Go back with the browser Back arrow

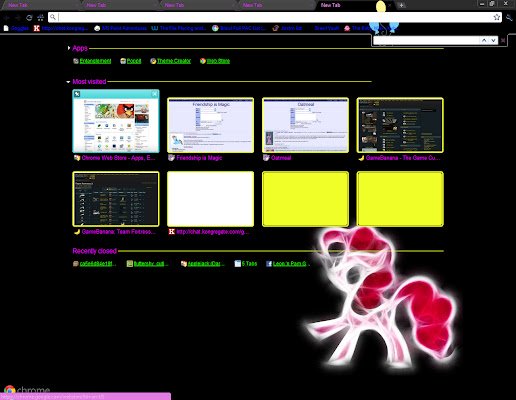click(7, 18)
